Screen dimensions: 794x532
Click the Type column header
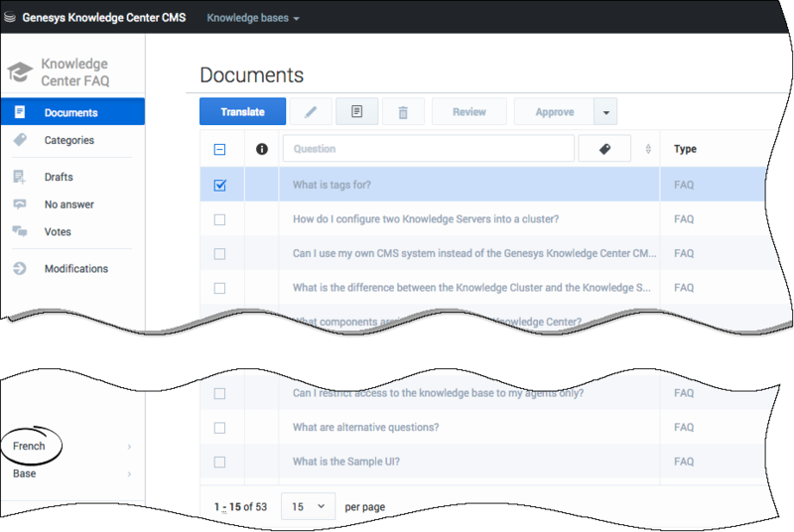(685, 149)
